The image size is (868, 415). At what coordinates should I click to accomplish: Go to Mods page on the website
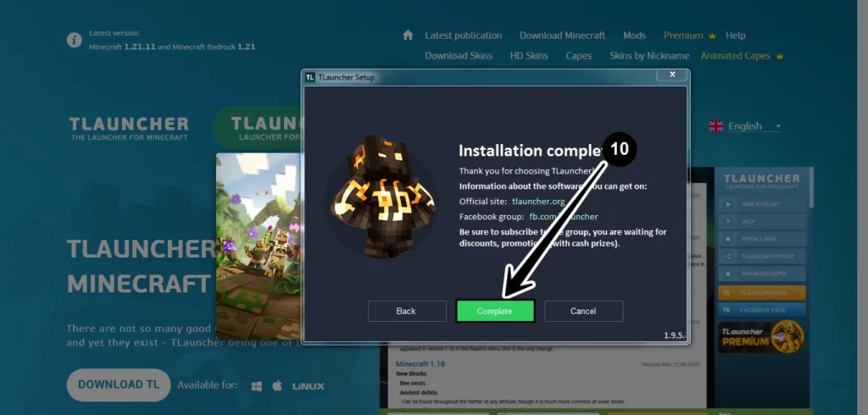tap(634, 36)
